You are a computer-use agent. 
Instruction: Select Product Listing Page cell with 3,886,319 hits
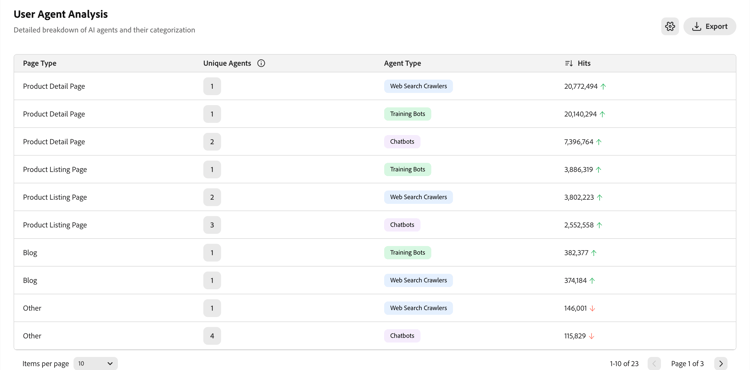click(x=55, y=170)
